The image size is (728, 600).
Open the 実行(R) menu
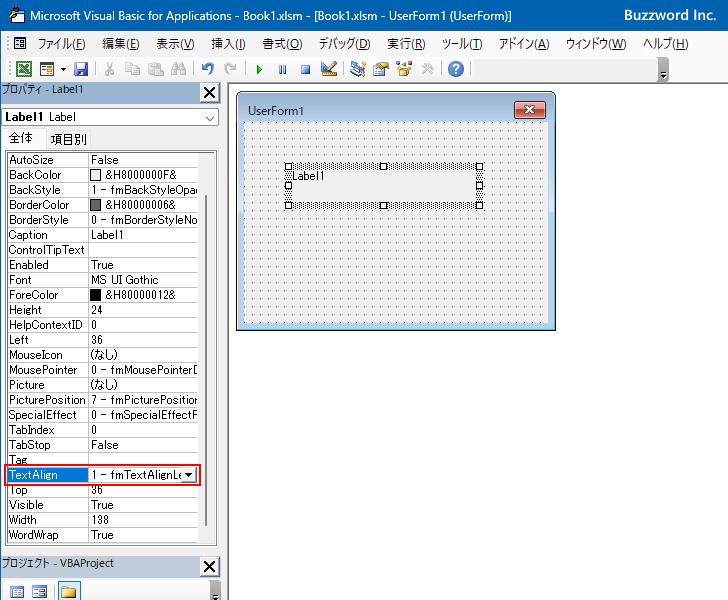point(406,44)
